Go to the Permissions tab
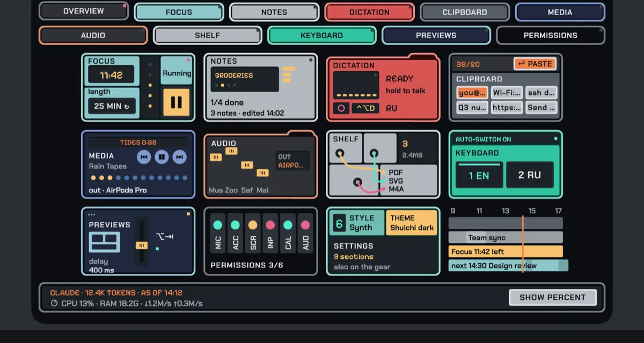The image size is (644, 343). (550, 35)
